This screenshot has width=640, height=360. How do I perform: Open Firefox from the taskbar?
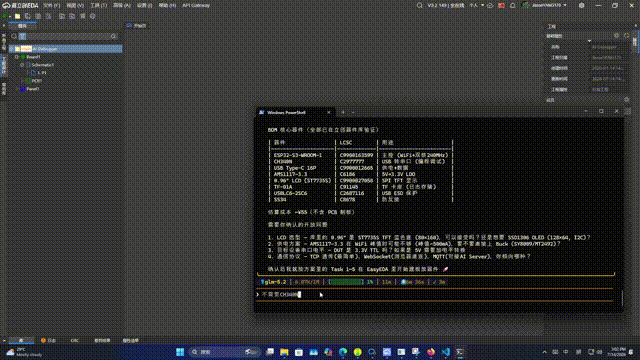431,352
